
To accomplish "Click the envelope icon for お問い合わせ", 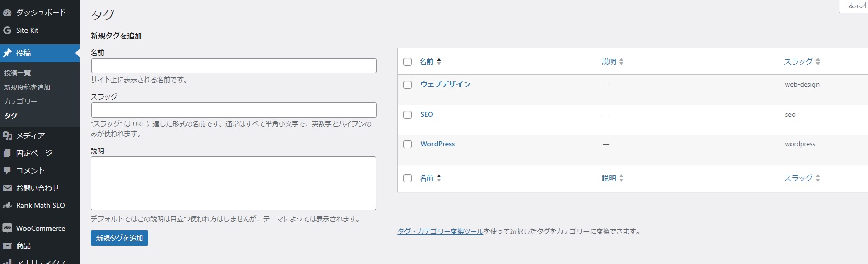I will (7, 188).
